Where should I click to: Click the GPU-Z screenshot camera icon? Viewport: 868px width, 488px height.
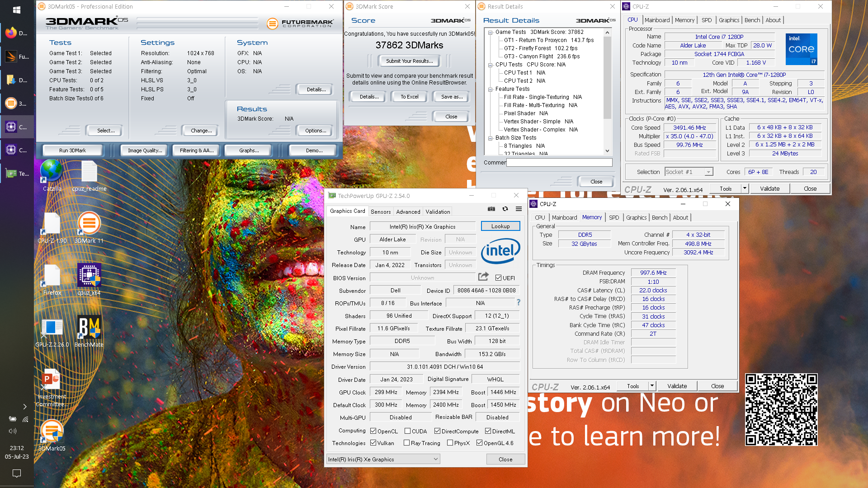[x=491, y=209]
